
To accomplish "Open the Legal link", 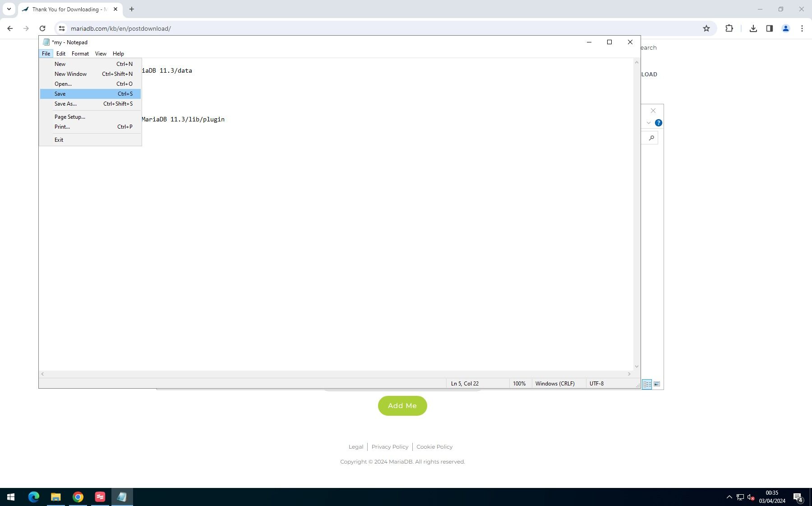I will [x=356, y=447].
